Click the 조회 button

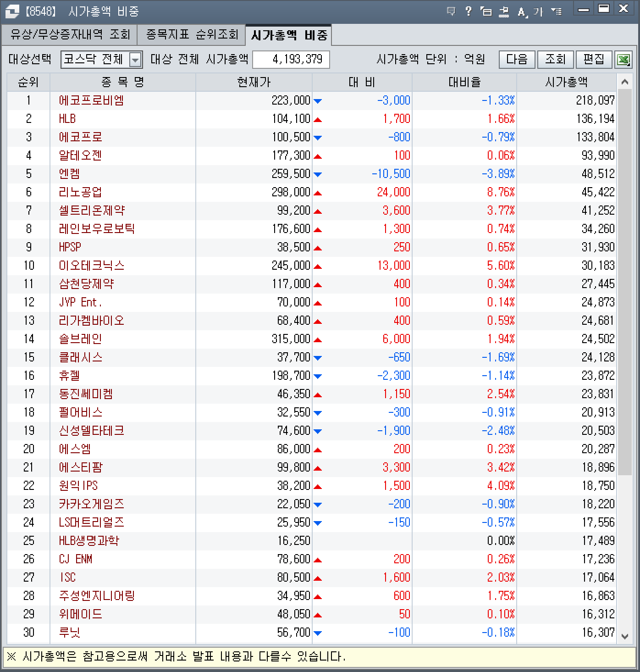tap(555, 59)
